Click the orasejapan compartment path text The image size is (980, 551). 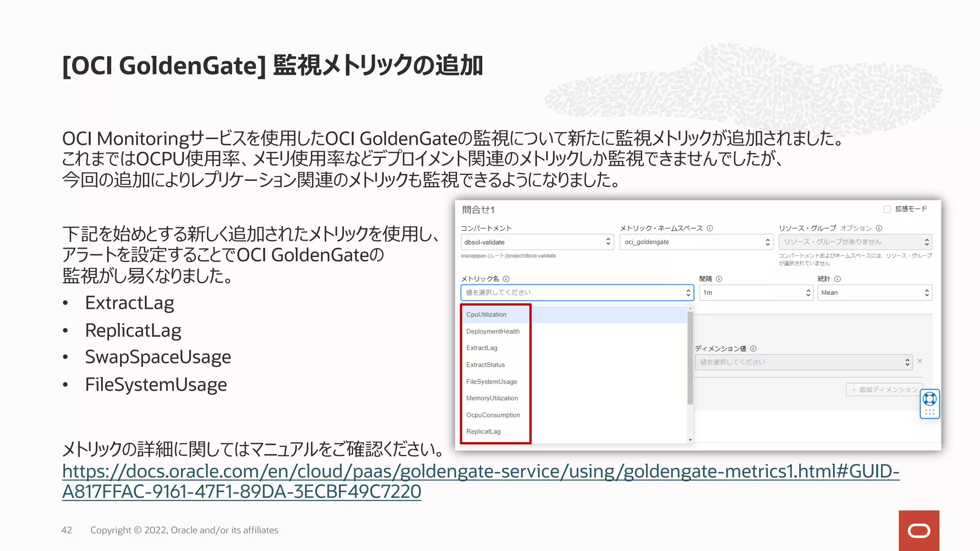coord(508,256)
